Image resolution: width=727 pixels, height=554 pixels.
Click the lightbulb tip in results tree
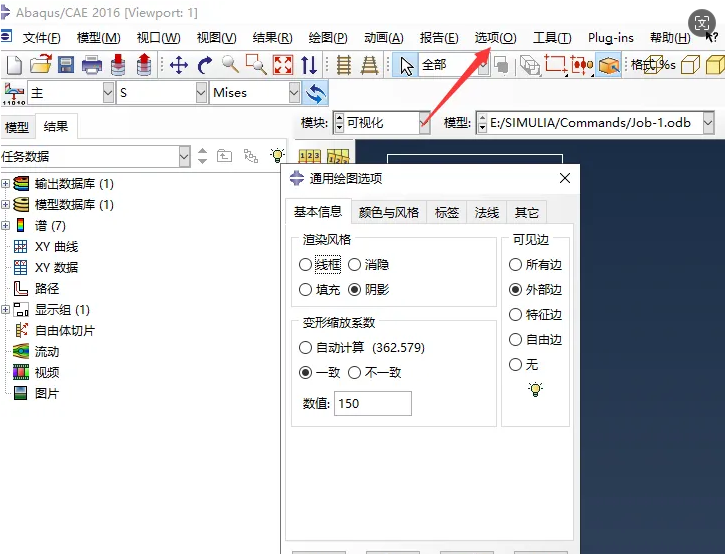pos(277,155)
